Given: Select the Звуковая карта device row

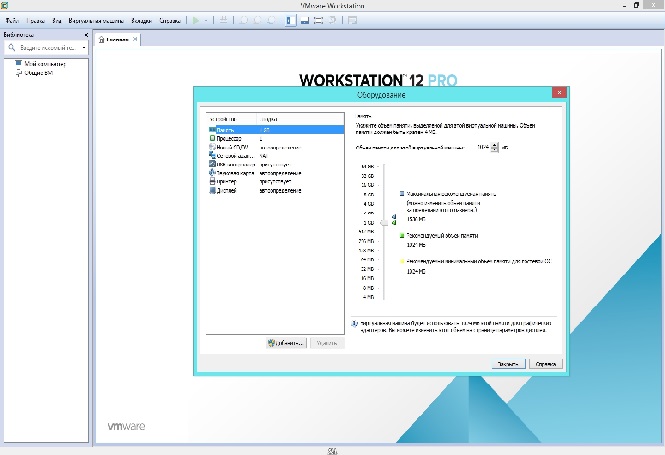Looking at the screenshot, I should [275, 173].
